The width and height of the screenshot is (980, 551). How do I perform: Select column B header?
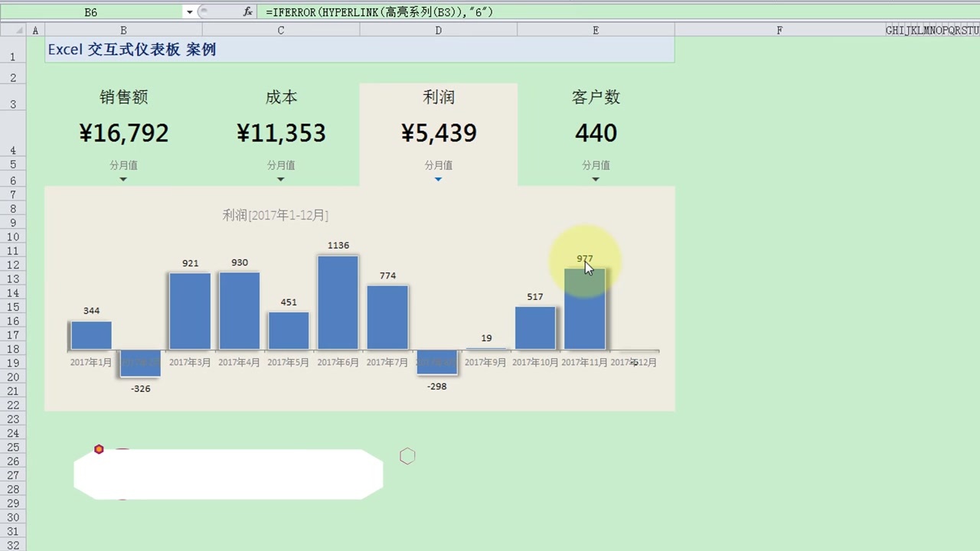coord(123,30)
